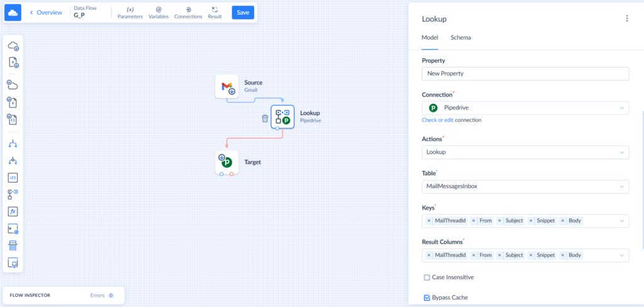Expand the Result Columns dropdown arrow
Viewport: 644px width, 307px height.
pyautogui.click(x=621, y=255)
